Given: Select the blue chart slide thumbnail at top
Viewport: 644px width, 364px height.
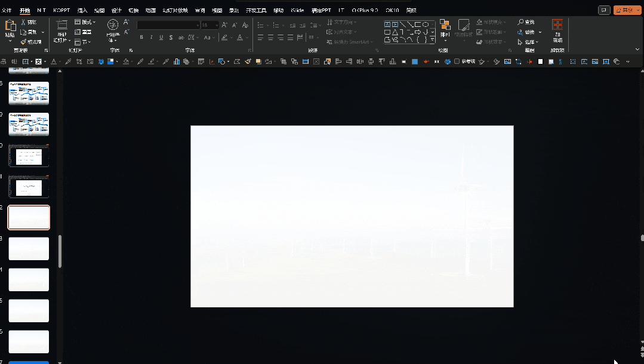Looking at the screenshot, I should [x=29, y=93].
